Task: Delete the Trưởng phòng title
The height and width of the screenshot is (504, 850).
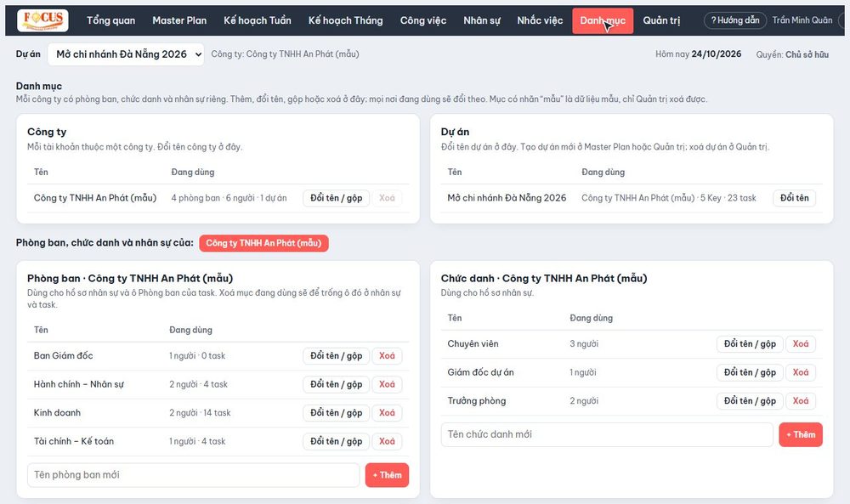Action: coord(801,400)
